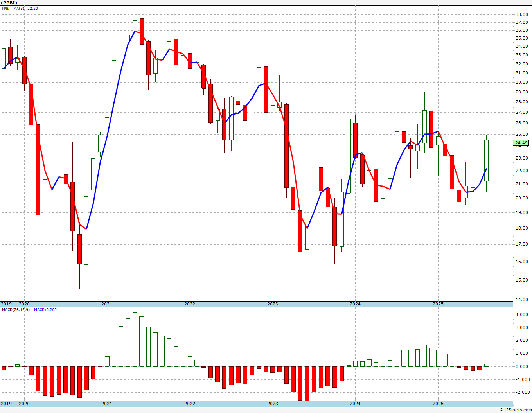
Task: Select the 22.20 moving average value
Action: tap(32, 9)
